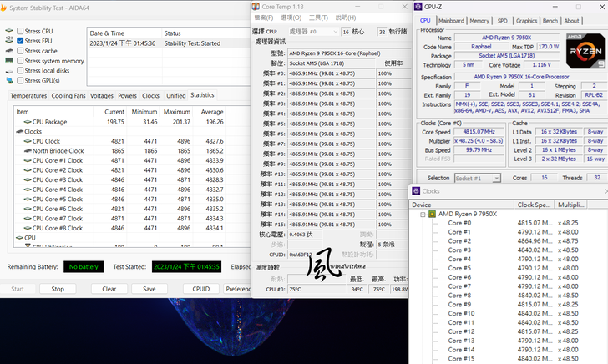The height and width of the screenshot is (364, 608).
Task: Select the Core #0 row in Clocks
Action: point(459,223)
